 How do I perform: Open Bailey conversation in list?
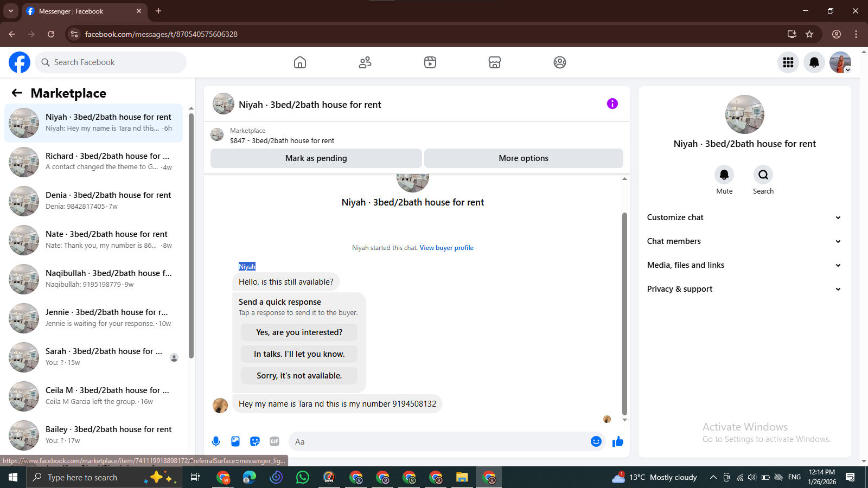coord(93,435)
